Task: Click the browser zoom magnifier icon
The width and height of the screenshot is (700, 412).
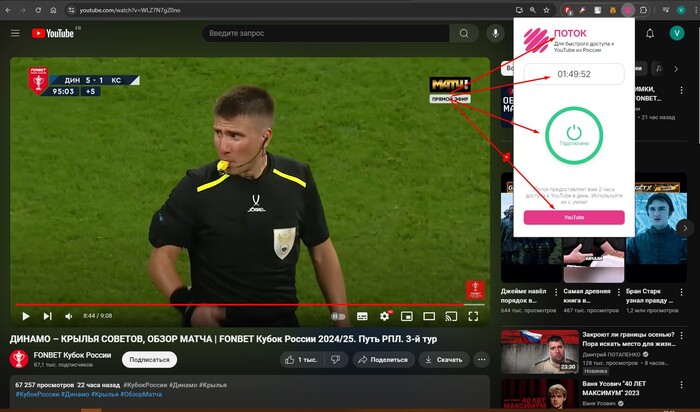Action: 533,10
